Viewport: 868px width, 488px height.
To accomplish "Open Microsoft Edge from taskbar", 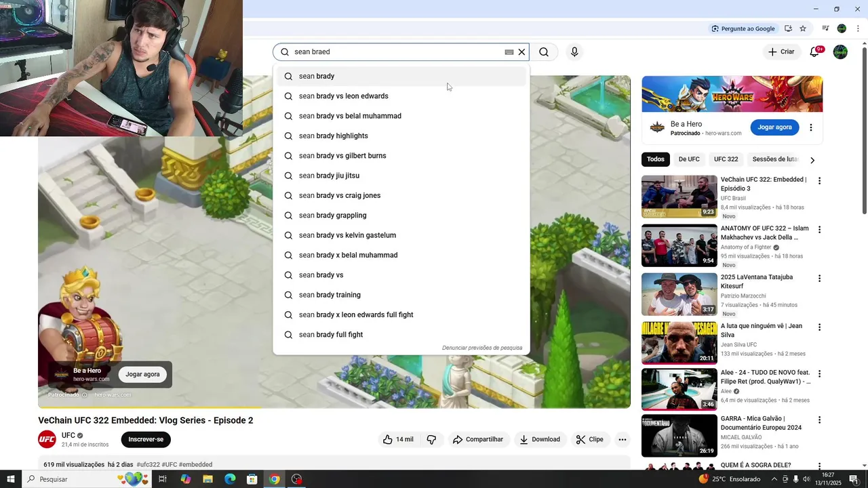I will pyautogui.click(x=230, y=479).
